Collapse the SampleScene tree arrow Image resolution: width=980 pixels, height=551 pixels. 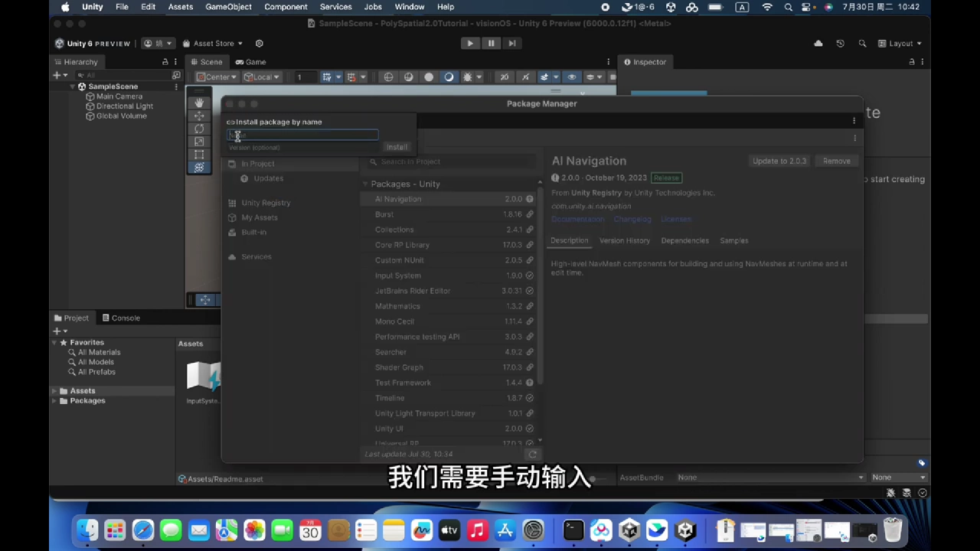tap(73, 86)
